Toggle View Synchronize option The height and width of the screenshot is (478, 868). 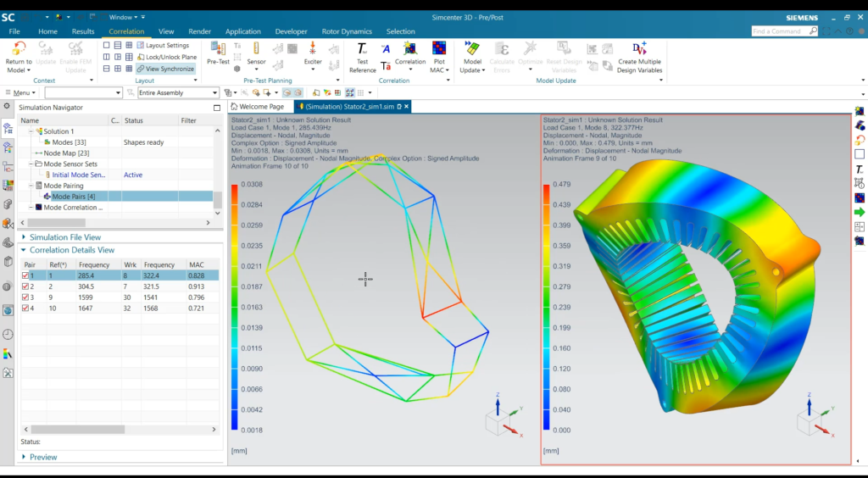click(x=165, y=69)
